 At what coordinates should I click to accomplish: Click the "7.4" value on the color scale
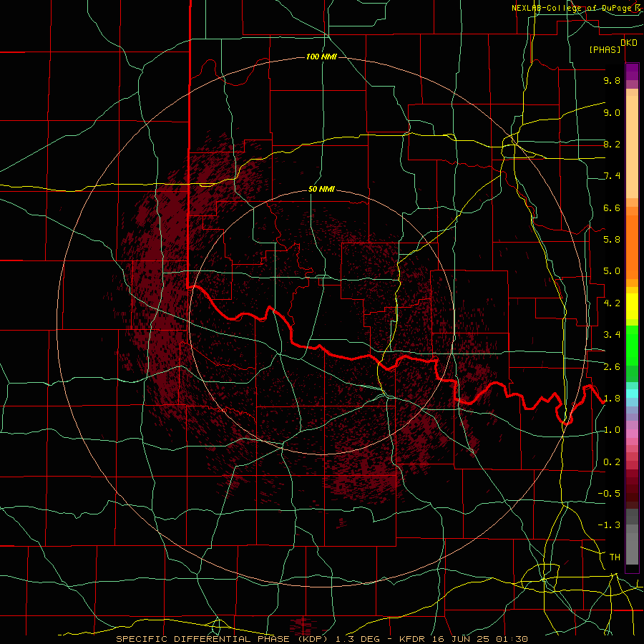tap(612, 176)
